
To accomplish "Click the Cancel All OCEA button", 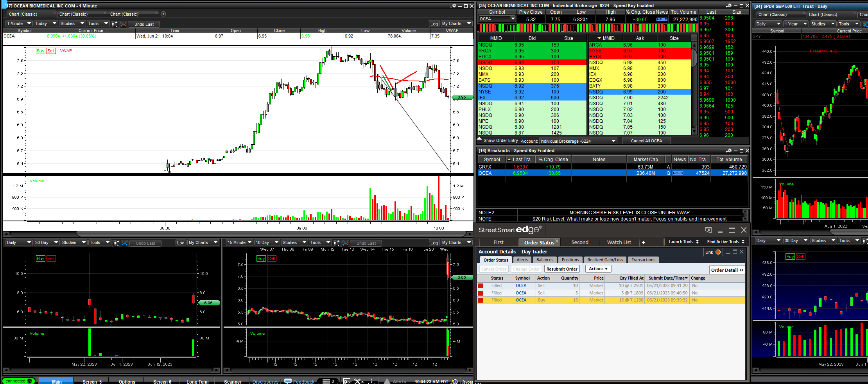I will coord(646,141).
